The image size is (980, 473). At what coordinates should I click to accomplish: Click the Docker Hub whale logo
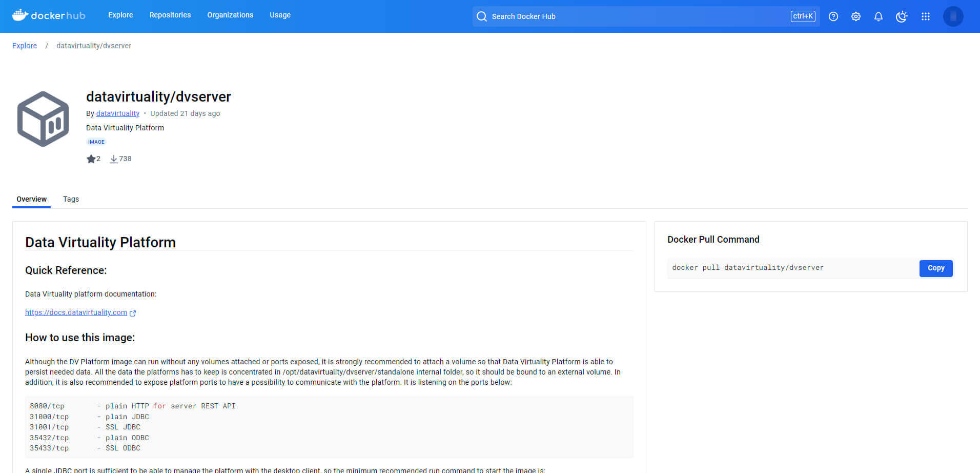point(49,15)
